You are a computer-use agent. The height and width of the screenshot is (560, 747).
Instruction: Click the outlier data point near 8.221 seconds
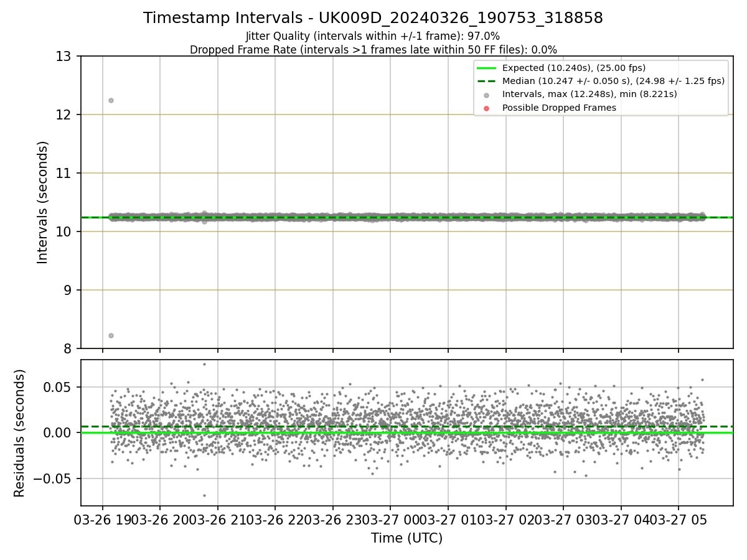(111, 335)
